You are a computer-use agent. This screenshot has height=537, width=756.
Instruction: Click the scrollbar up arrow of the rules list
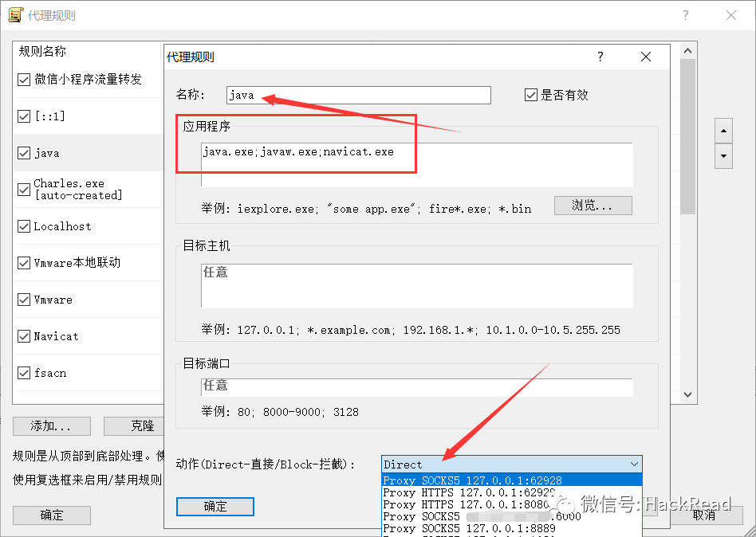[x=688, y=50]
